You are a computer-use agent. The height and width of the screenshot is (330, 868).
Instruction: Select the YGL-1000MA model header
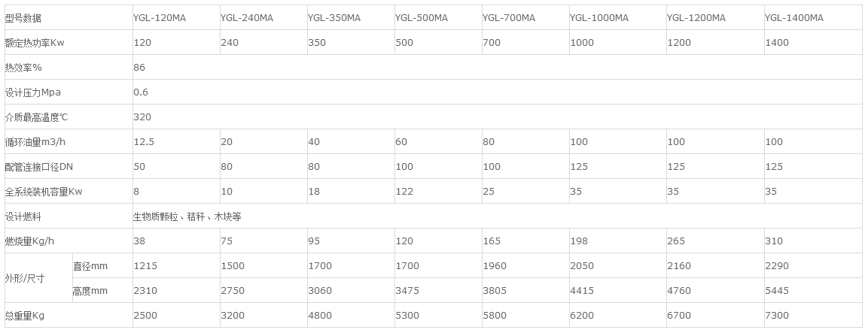coord(599,17)
